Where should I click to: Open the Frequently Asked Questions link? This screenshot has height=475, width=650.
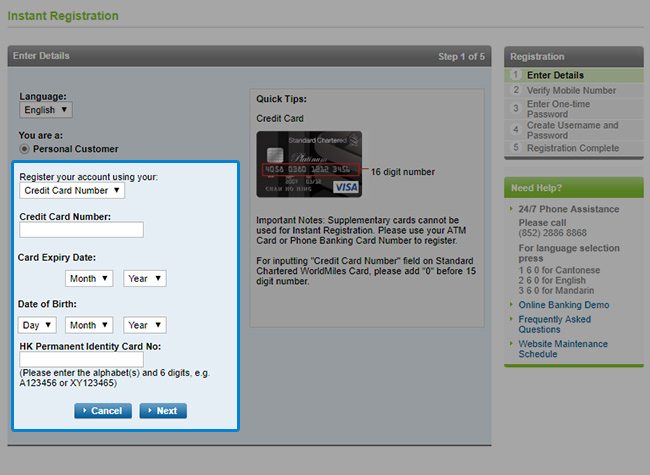click(553, 324)
